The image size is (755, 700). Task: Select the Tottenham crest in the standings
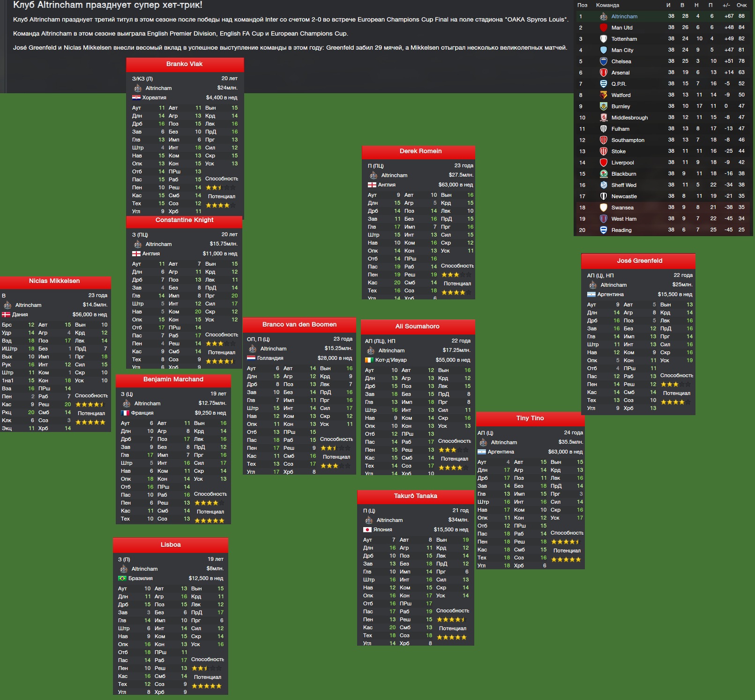[604, 39]
